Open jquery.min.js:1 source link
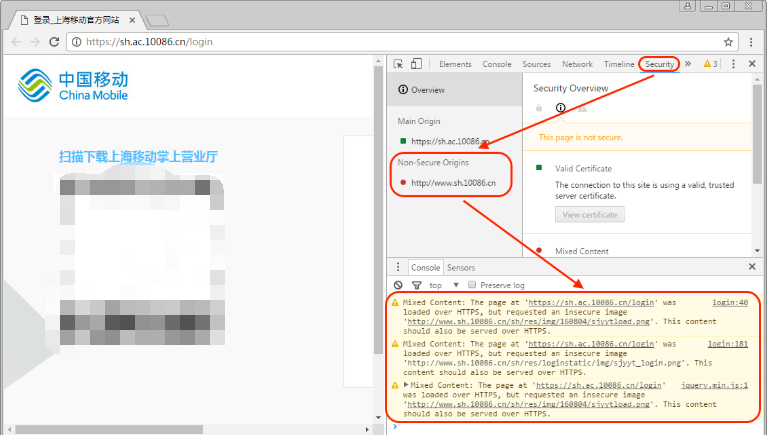 [714, 385]
